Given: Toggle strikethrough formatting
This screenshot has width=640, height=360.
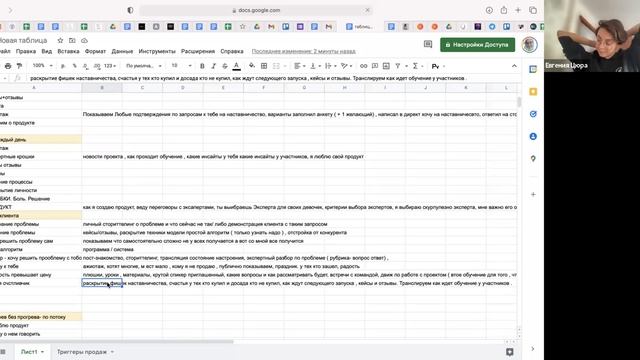Looking at the screenshot, I should pyautogui.click(x=225, y=66).
